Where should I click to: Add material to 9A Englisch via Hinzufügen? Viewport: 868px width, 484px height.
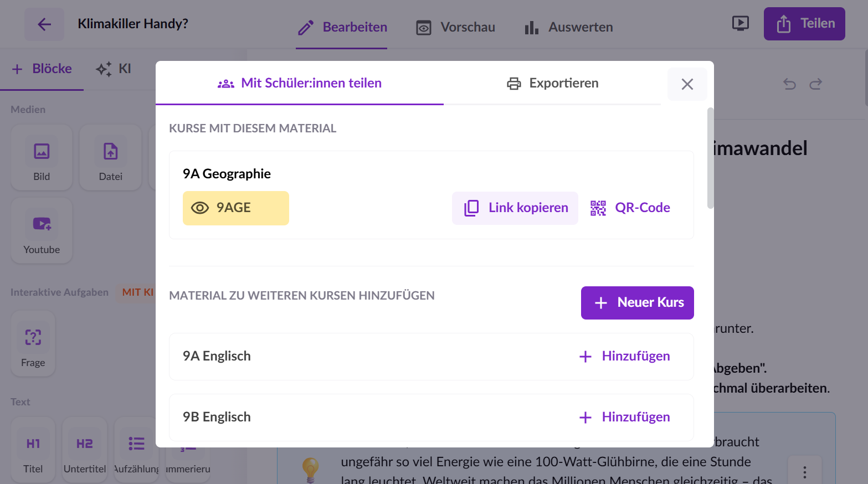tap(624, 357)
